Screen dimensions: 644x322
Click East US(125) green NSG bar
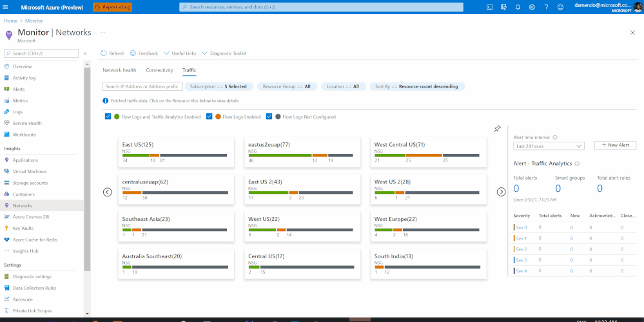click(136, 155)
